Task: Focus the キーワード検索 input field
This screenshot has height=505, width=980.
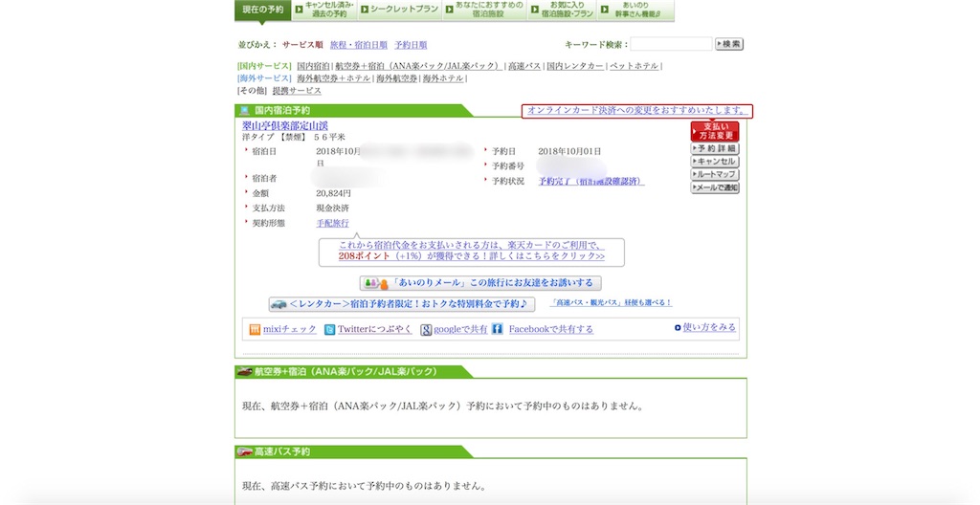Action: [x=671, y=44]
